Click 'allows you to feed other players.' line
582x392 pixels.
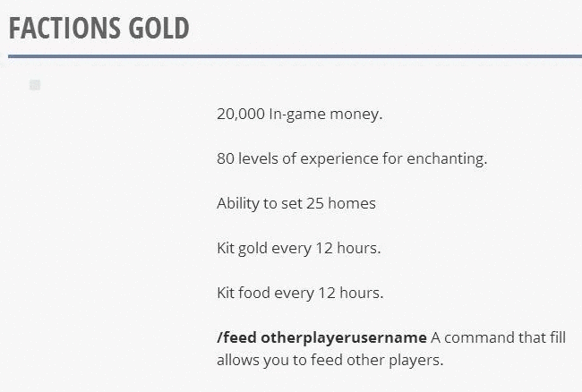pyautogui.click(x=330, y=360)
